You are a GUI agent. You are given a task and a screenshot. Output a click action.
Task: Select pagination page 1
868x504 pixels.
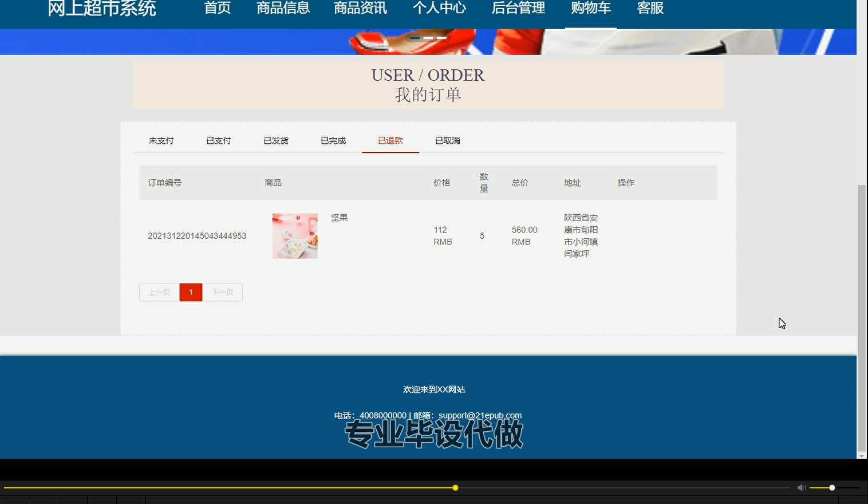(x=191, y=292)
